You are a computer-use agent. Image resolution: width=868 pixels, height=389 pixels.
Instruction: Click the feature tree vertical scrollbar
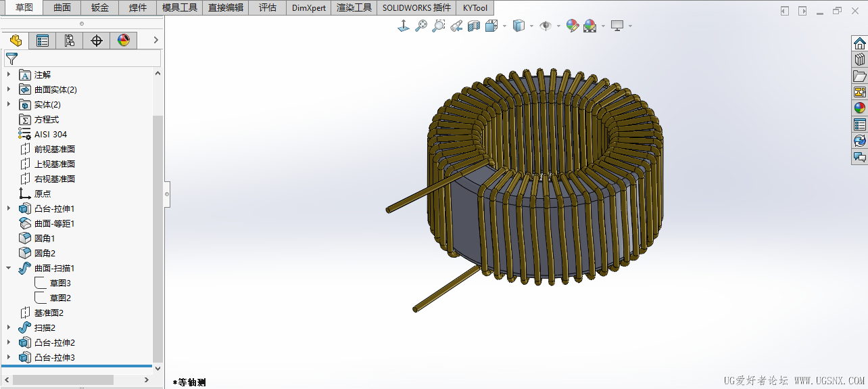coord(158,237)
